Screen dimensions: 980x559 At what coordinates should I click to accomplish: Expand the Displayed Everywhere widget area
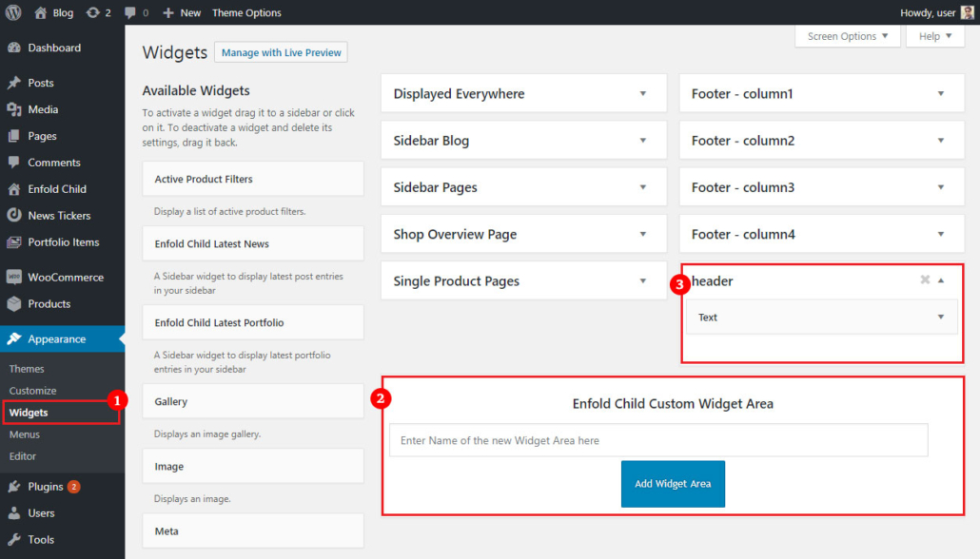point(643,93)
